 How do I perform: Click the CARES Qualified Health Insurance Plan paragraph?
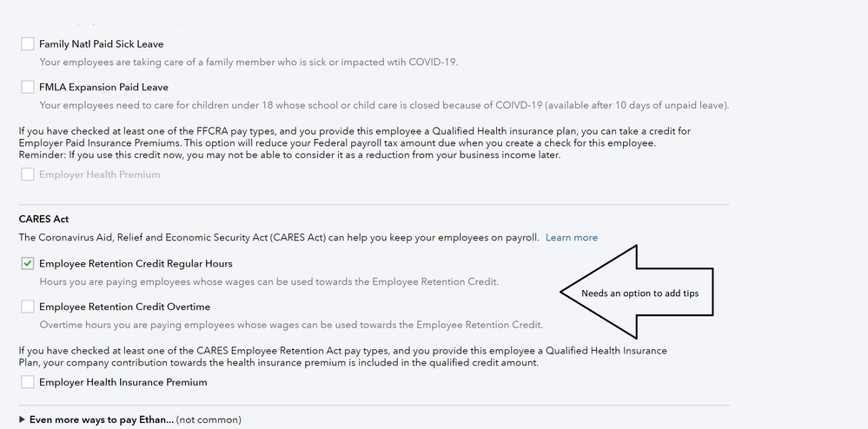tap(342, 356)
